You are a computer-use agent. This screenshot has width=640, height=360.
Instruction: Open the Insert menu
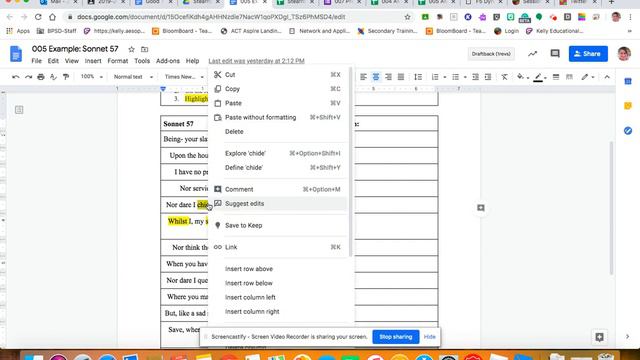click(93, 61)
